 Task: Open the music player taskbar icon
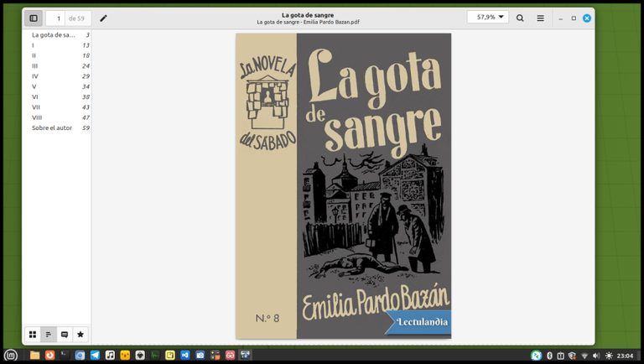click(x=110, y=355)
